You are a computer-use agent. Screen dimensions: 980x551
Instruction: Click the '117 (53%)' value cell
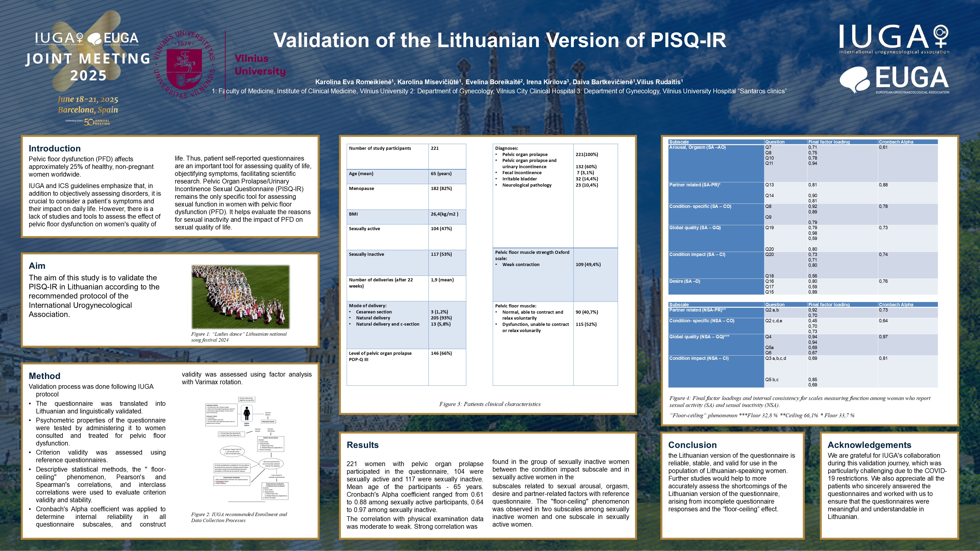447,262
